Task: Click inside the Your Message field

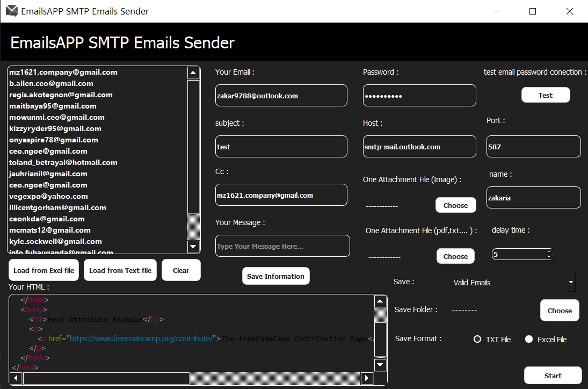Action: tap(282, 246)
